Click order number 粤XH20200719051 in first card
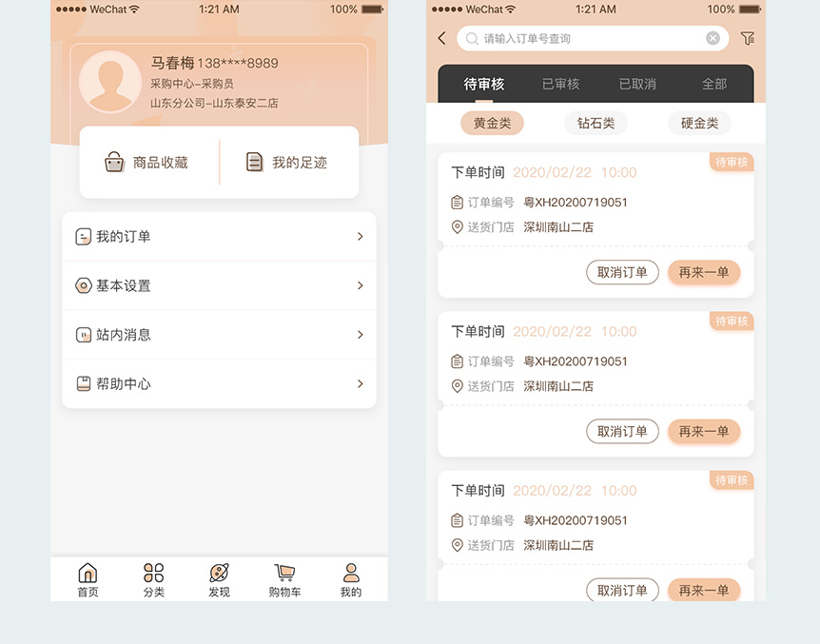The height and width of the screenshot is (644, 820). (x=576, y=203)
